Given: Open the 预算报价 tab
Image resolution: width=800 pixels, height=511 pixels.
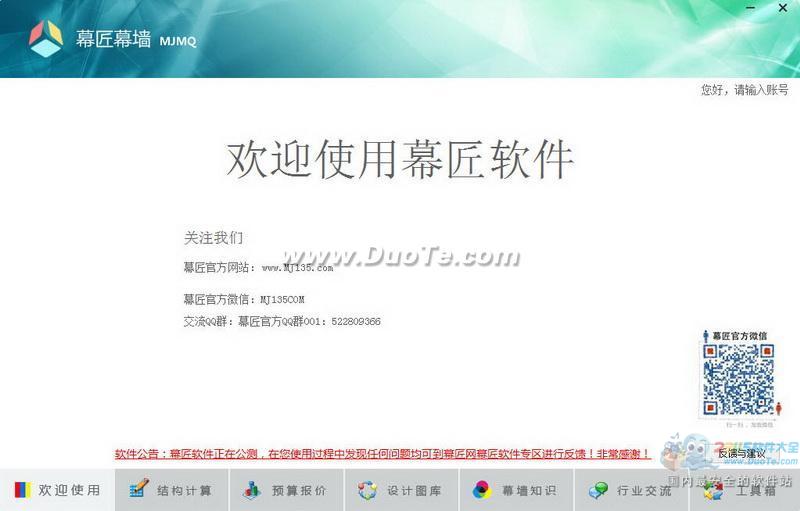Looking at the screenshot, I should pos(287,490).
